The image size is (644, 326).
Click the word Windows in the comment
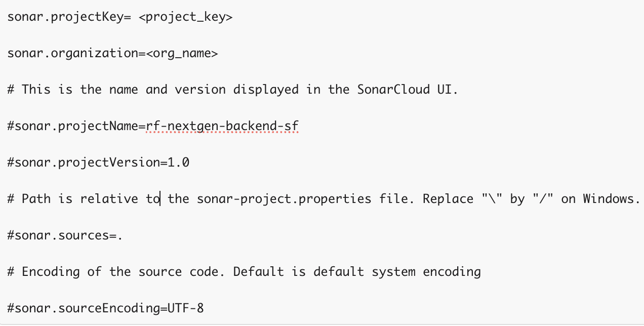tap(609, 199)
